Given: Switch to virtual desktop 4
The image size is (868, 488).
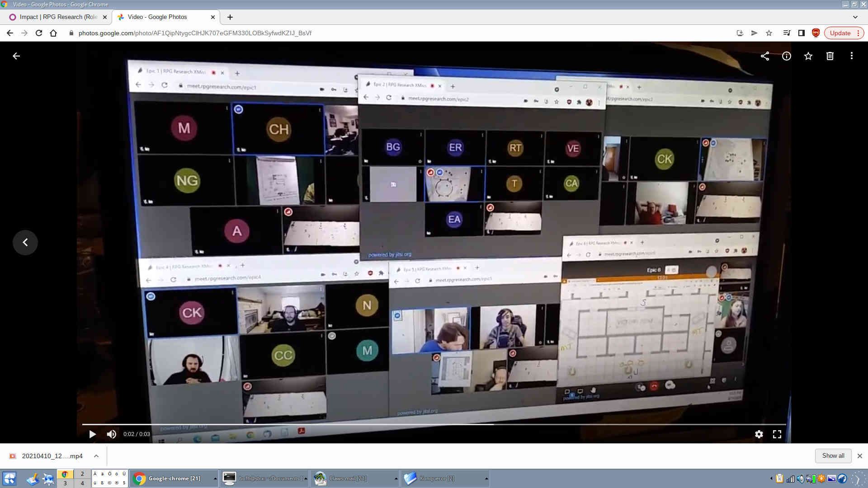Looking at the screenshot, I should coord(82,483).
